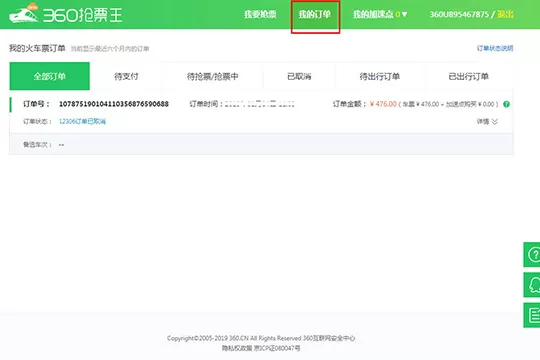Click the 退出 logout link
Screen dimensions: 540x360
(x=505, y=14)
